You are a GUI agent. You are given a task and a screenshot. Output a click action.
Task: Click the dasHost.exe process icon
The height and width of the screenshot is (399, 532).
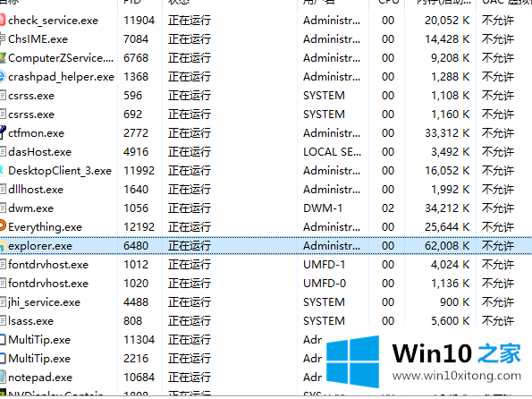click(x=3, y=151)
